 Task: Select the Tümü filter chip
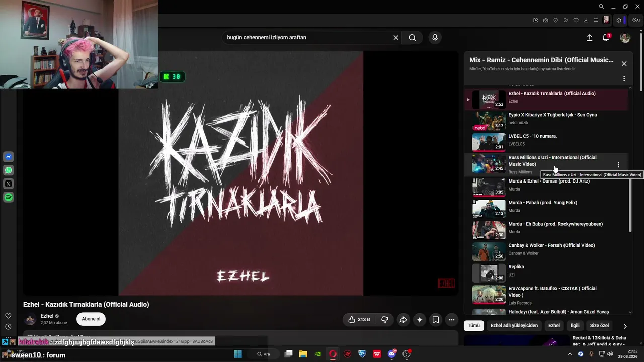click(x=474, y=326)
